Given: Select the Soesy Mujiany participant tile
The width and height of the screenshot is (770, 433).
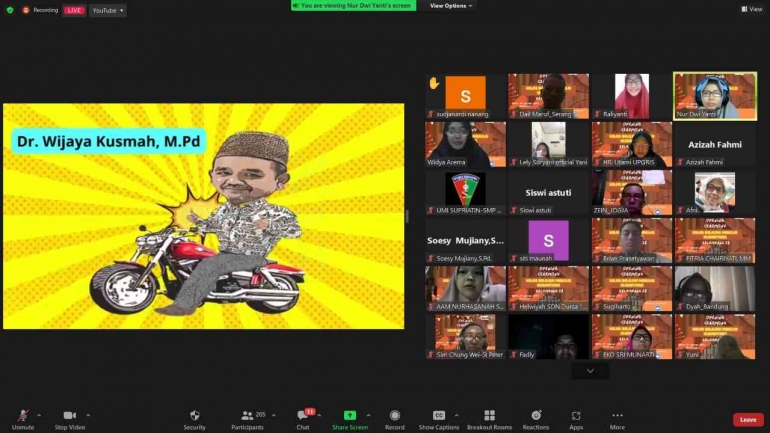Looking at the screenshot, I should [x=466, y=241].
